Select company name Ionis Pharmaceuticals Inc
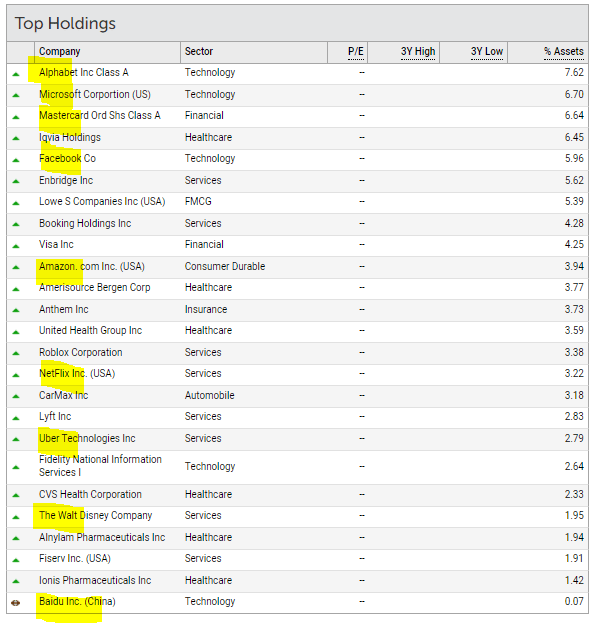Screen dimensions: 593x624 (x=95, y=580)
